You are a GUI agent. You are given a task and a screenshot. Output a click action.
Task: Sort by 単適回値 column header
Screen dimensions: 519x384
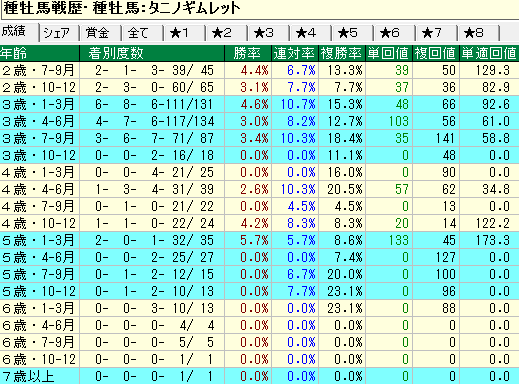coord(489,53)
